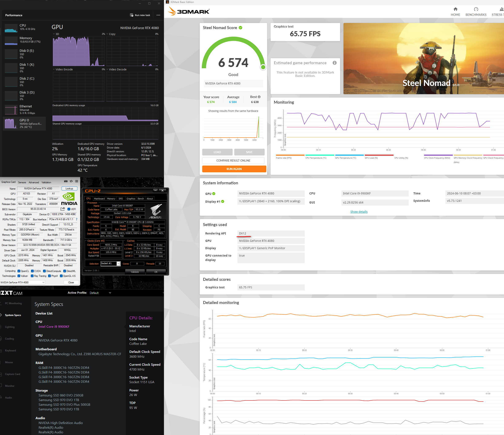Select GPU 0 in Task Manager sidebar
The width and height of the screenshot is (504, 435).
coord(24,123)
